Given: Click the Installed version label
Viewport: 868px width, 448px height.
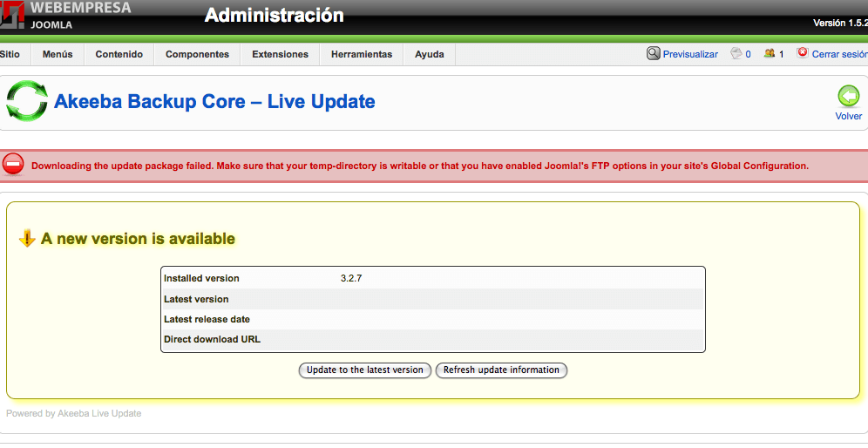Looking at the screenshot, I should 201,278.
